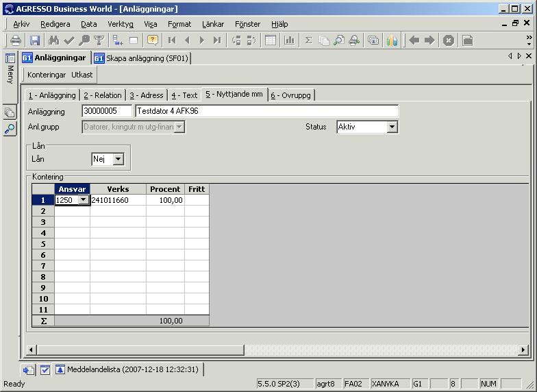Click the copy pages toolbar icon

[x=323, y=40]
